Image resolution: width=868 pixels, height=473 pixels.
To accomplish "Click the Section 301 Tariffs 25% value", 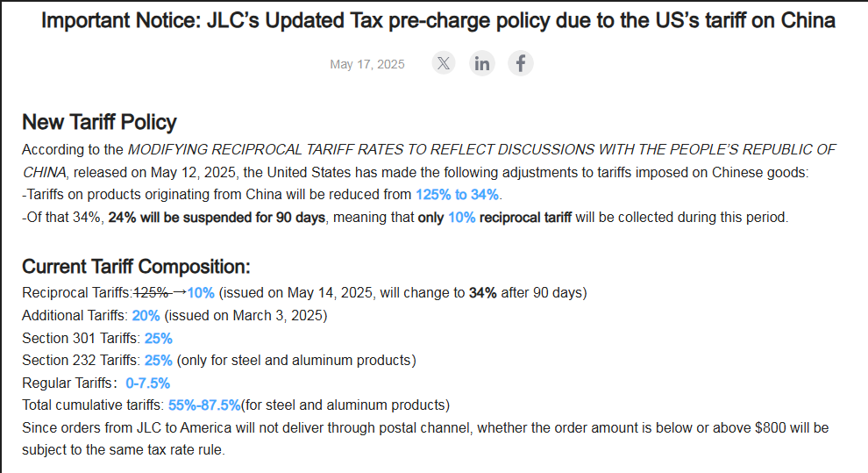I will tap(159, 339).
